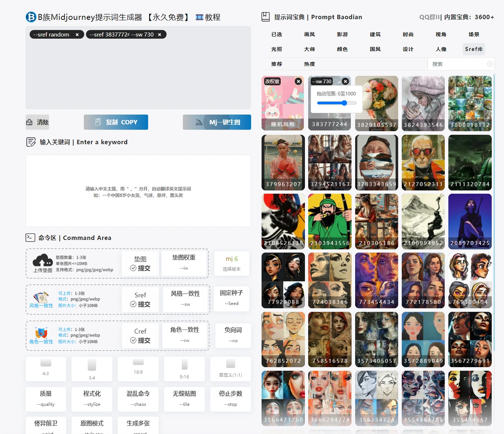Screen dimensions: 504x434
Task: Click the 复制 COPY button
Action: click(x=116, y=122)
